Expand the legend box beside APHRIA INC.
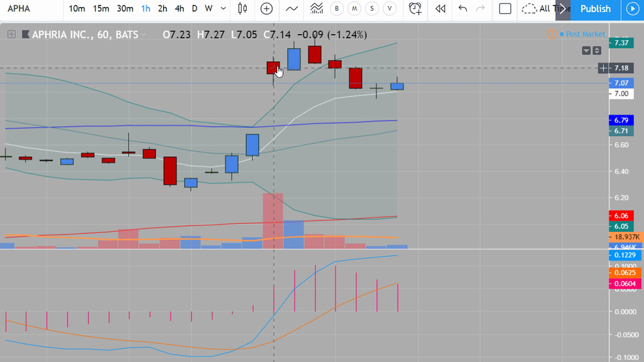Viewport: 644px width, 362px height. tap(11, 34)
